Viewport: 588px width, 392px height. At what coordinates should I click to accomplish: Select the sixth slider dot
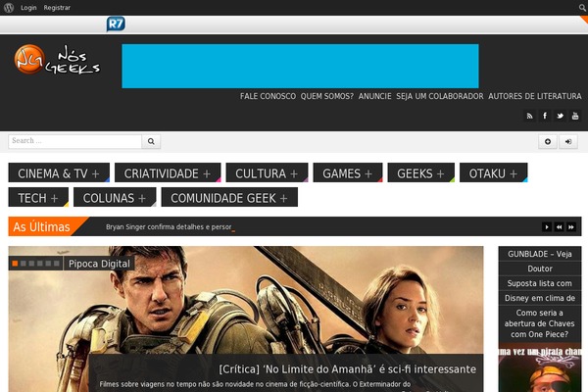pos(56,264)
